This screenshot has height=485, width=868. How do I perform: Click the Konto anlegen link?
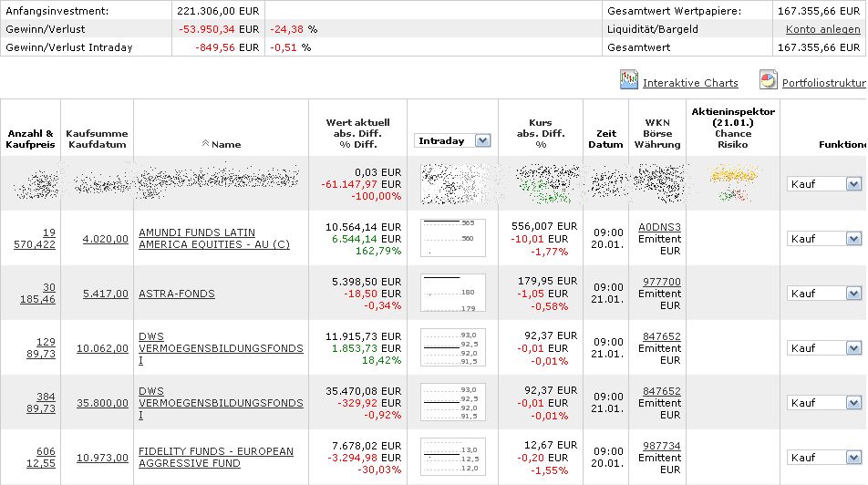(x=822, y=29)
